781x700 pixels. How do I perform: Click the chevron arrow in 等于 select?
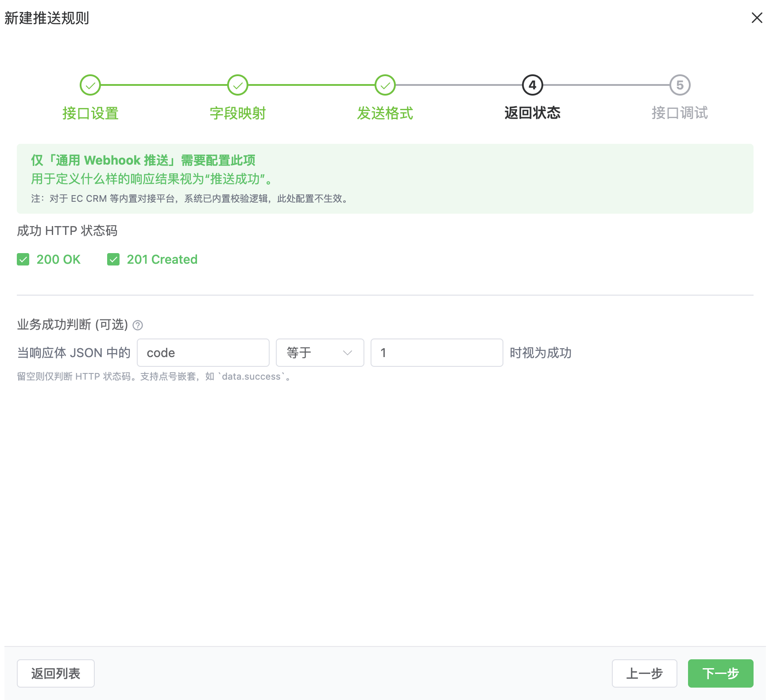pyautogui.click(x=348, y=353)
